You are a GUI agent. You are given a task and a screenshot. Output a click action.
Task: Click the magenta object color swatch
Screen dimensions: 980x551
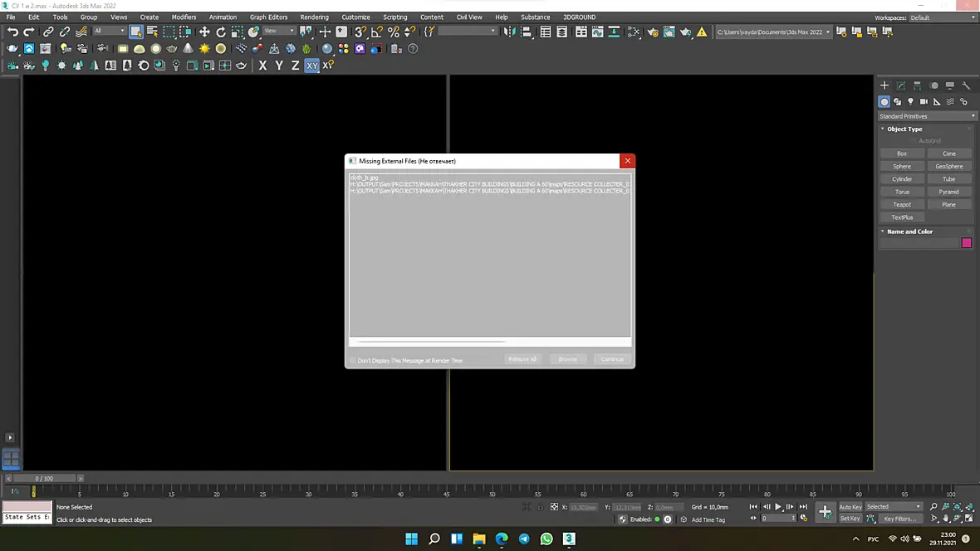coord(966,243)
